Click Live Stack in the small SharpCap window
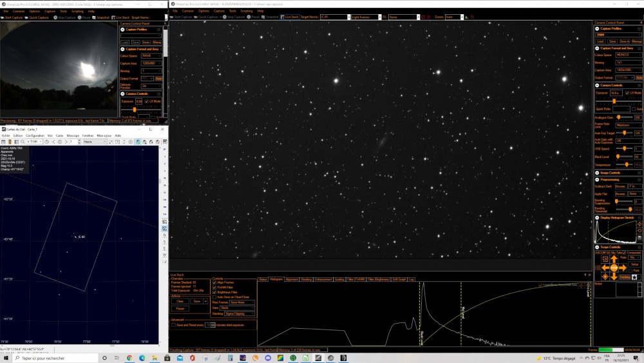This screenshot has height=363, width=644. pos(120,17)
